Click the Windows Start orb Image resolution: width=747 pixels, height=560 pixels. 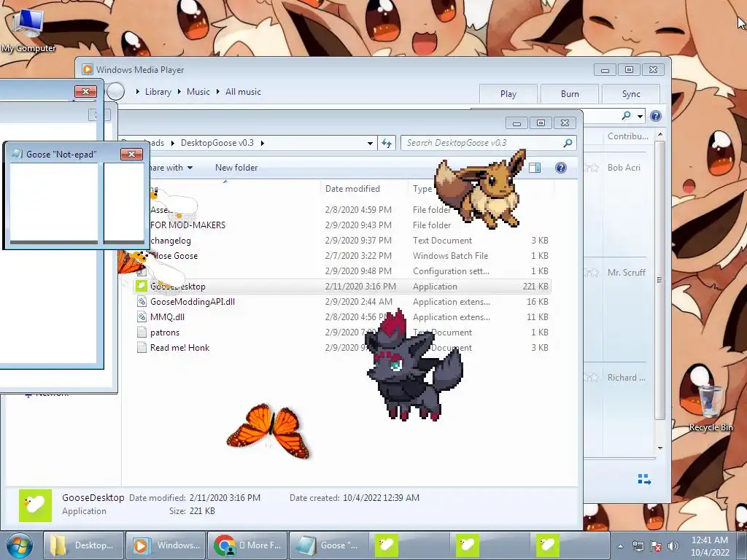pos(20,545)
